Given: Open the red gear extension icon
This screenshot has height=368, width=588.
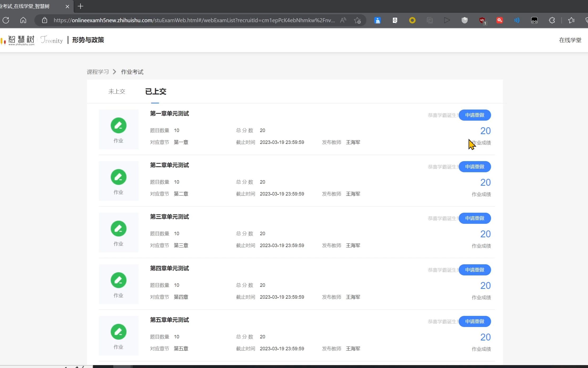Looking at the screenshot, I should [x=499, y=20].
